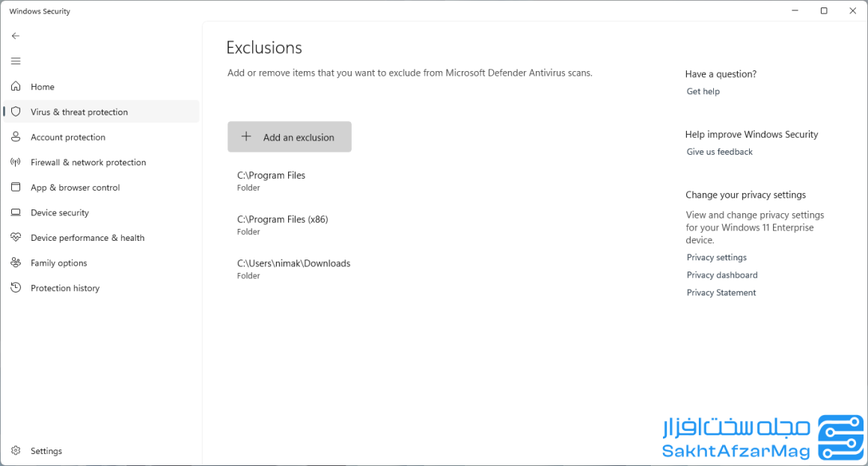This screenshot has height=466, width=868.
Task: Go back using the back arrow
Action: tap(16, 36)
